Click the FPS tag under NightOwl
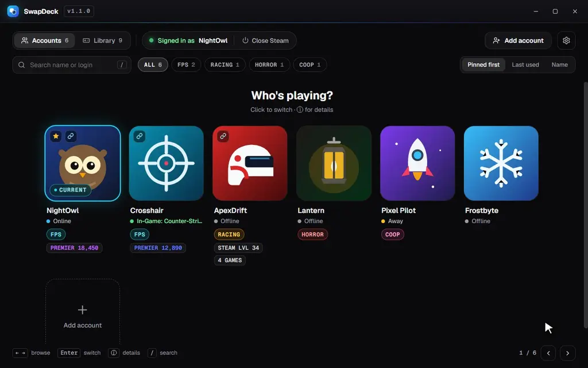 (x=56, y=235)
